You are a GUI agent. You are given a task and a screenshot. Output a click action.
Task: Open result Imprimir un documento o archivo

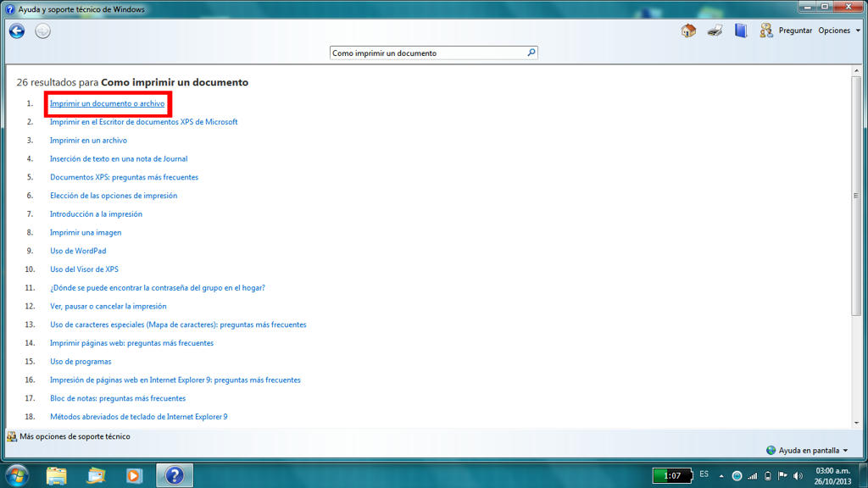click(107, 103)
